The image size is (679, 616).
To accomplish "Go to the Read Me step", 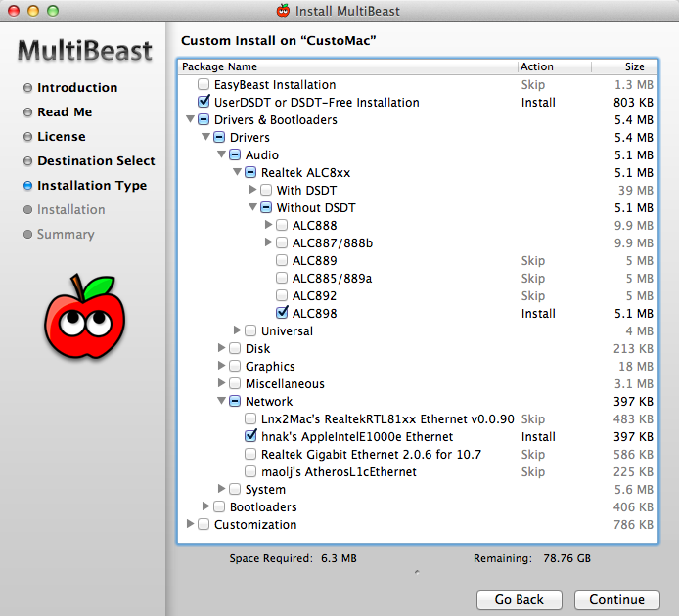I will click(65, 111).
